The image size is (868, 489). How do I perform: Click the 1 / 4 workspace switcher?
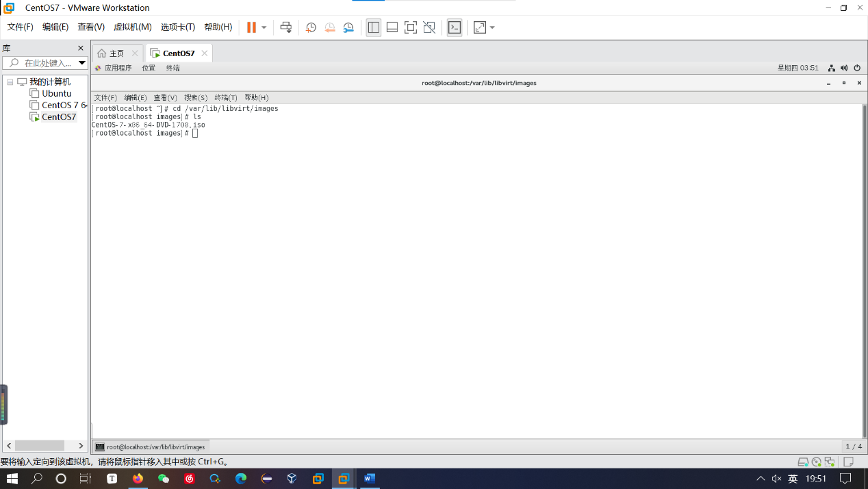click(x=854, y=447)
